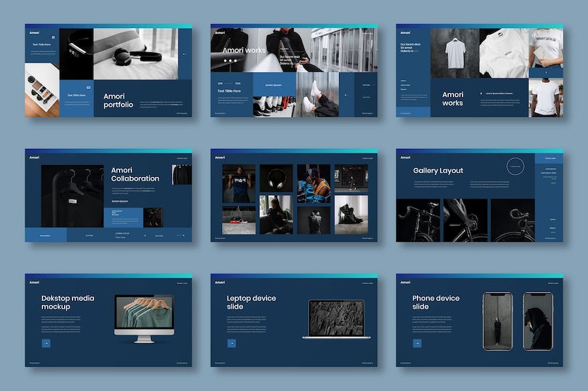Click the right phone mockup with hooded figure

coord(538,321)
